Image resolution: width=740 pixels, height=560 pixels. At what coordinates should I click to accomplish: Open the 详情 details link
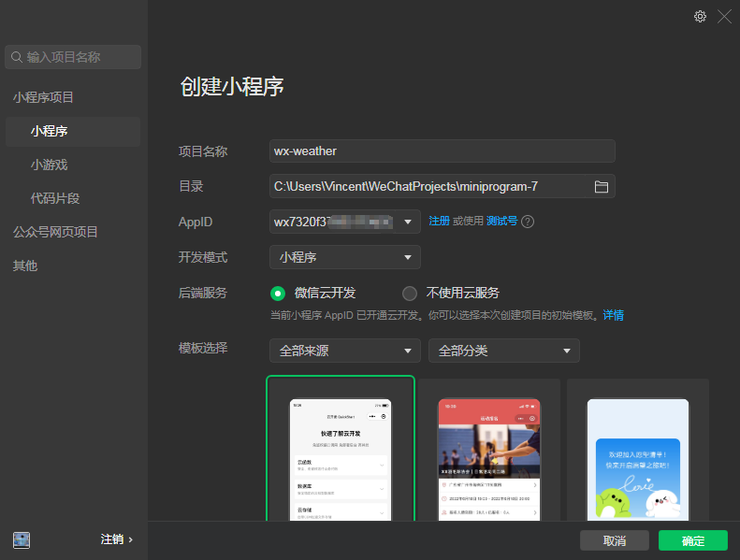[x=613, y=315]
